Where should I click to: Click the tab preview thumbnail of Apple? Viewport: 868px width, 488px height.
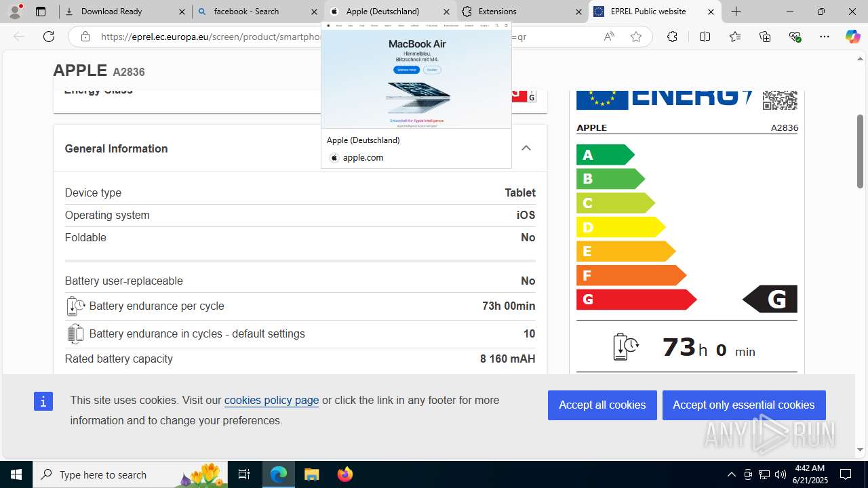[416, 75]
